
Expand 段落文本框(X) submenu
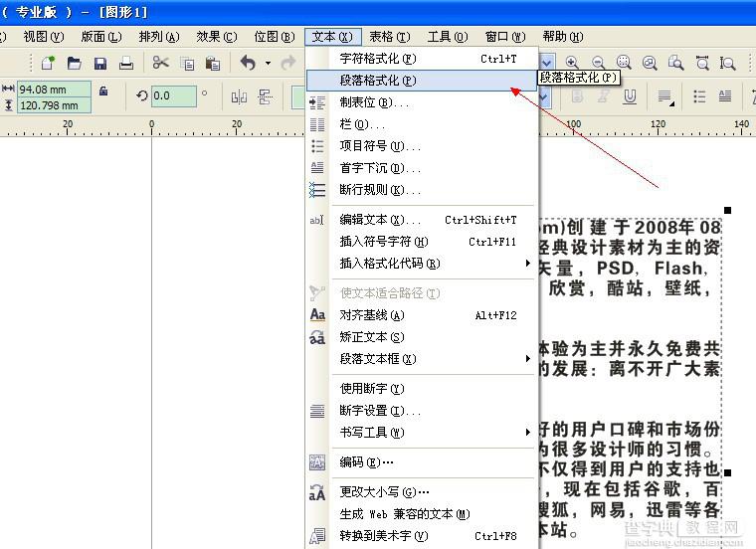pos(422,359)
